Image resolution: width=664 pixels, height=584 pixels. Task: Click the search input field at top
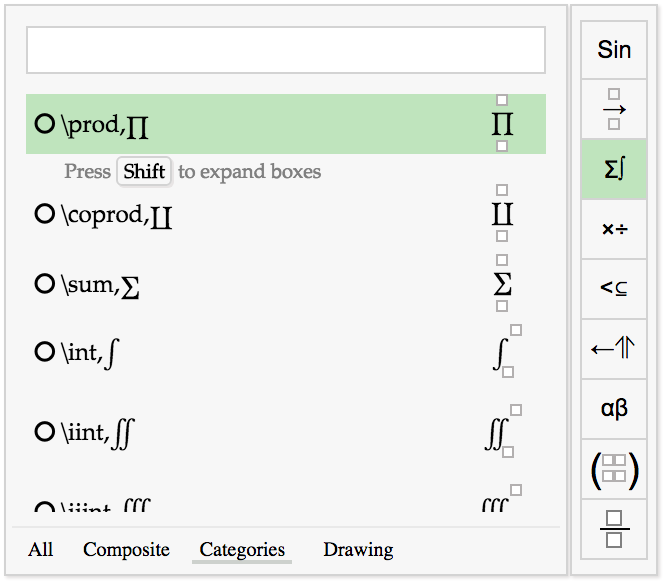point(285,50)
